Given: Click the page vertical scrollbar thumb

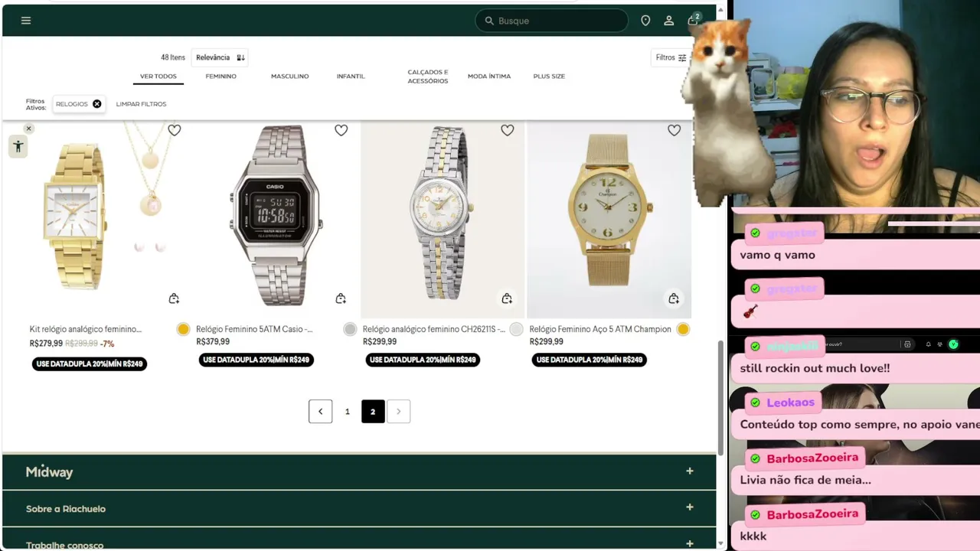Looking at the screenshot, I should coord(720,398).
